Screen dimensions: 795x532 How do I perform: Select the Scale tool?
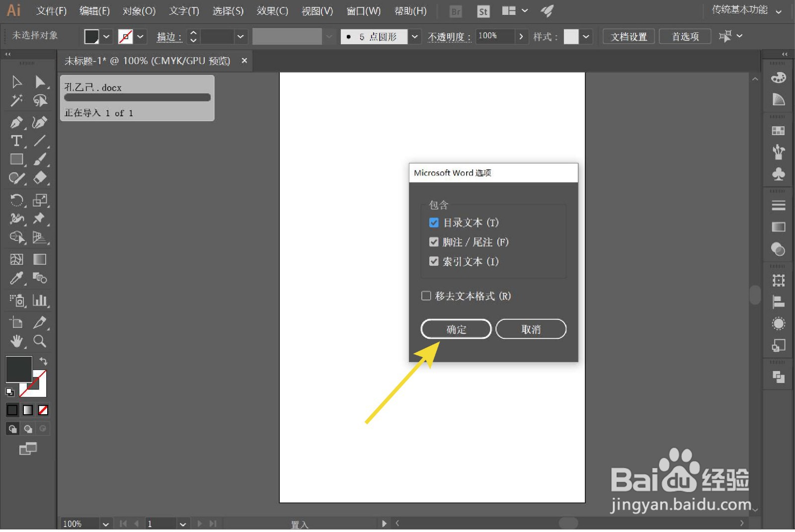pos(40,200)
